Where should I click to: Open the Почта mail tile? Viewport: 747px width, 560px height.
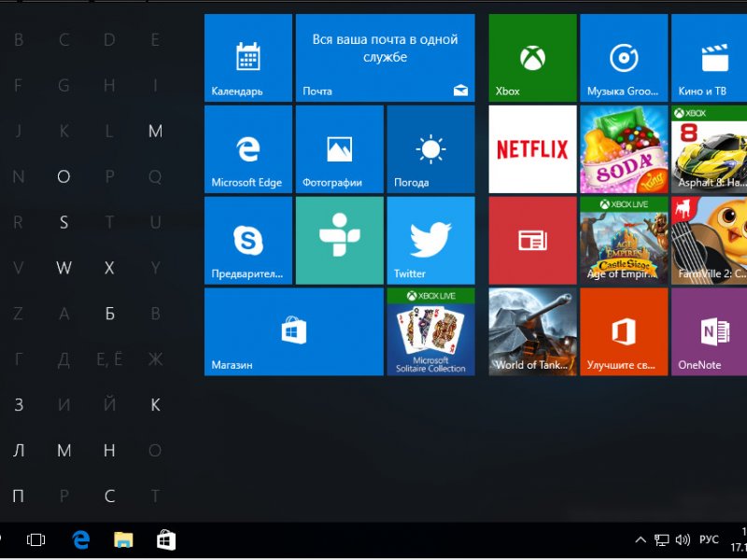click(386, 58)
